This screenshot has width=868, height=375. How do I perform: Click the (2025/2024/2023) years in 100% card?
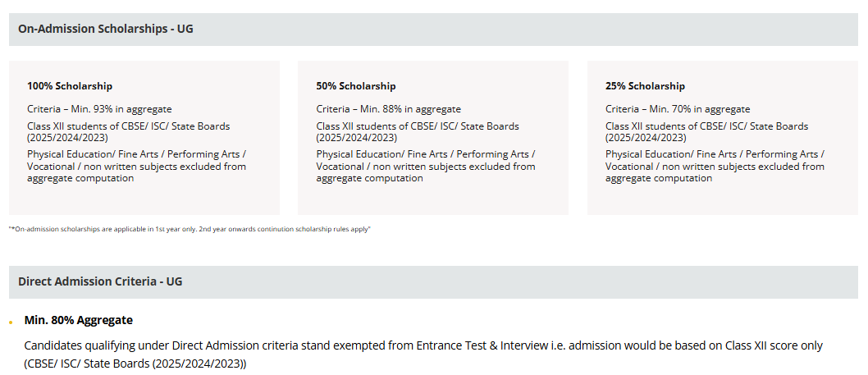point(67,138)
